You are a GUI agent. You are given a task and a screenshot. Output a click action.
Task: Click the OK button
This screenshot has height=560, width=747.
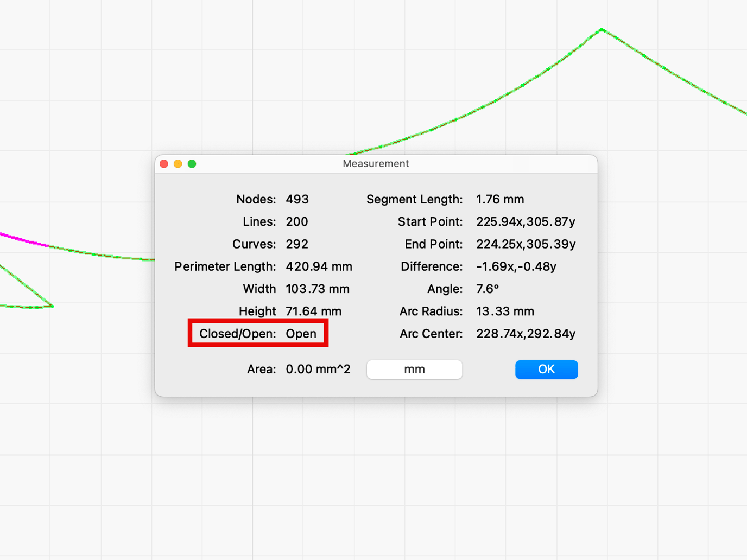pyautogui.click(x=546, y=370)
